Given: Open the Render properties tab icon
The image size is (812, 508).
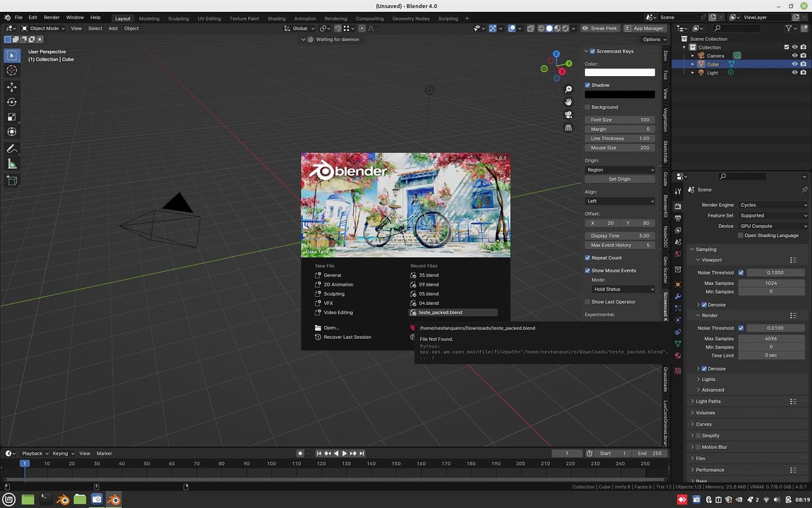Looking at the screenshot, I should click(x=678, y=206).
